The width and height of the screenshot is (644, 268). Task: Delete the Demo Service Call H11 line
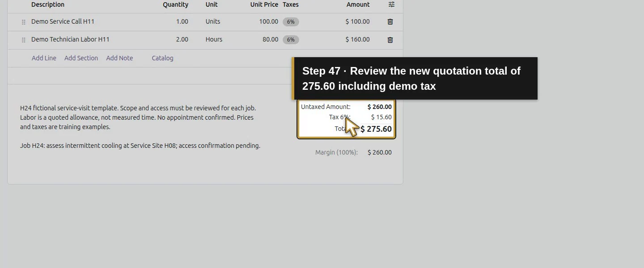(390, 21)
